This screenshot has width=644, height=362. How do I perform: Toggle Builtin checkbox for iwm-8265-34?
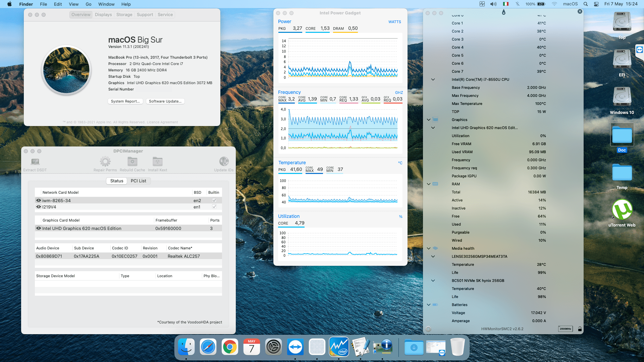[x=214, y=200]
